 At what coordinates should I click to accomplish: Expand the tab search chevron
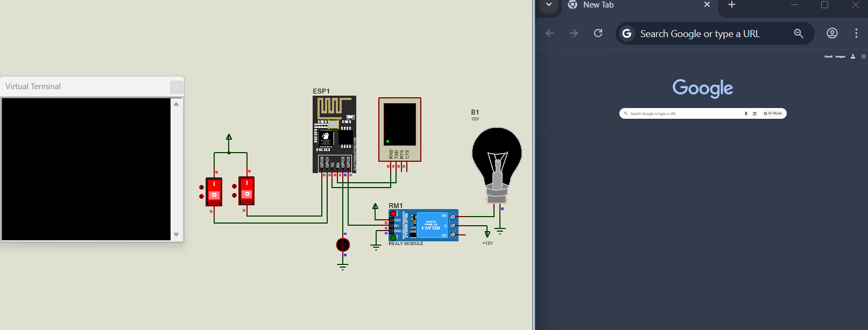pyautogui.click(x=548, y=5)
